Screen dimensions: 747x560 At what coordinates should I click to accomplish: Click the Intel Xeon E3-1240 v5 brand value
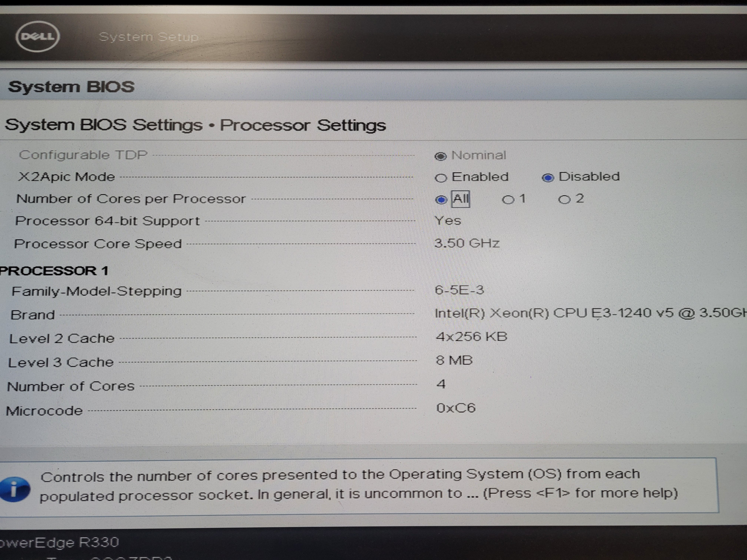591,313
